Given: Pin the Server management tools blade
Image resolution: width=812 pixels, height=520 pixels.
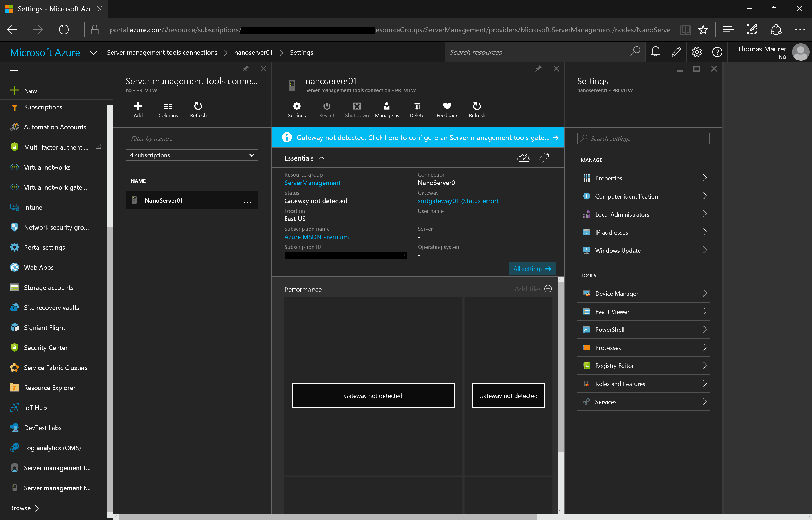Looking at the screenshot, I should (245, 69).
